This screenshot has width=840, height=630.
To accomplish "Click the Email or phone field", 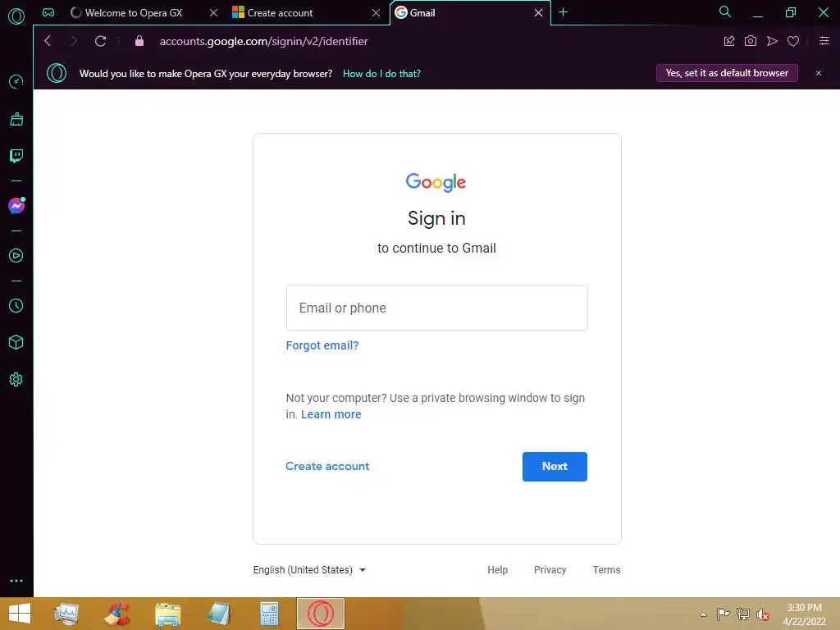I will 436,308.
